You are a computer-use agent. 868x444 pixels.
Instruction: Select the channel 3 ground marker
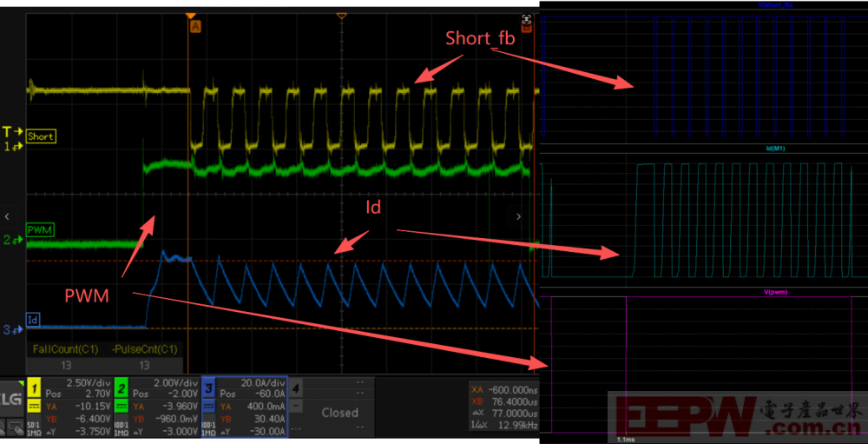pyautogui.click(x=9, y=329)
